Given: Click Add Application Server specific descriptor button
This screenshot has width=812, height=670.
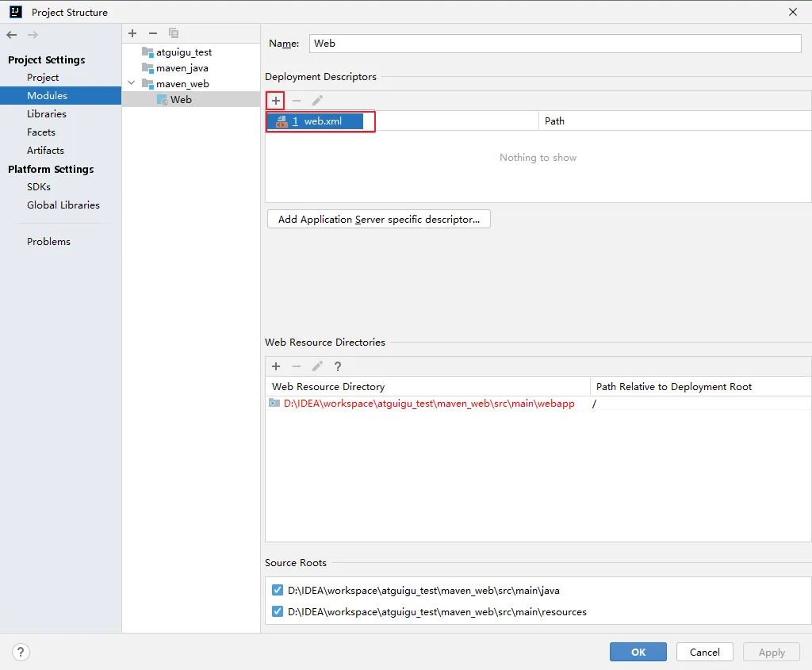Looking at the screenshot, I should tap(378, 220).
